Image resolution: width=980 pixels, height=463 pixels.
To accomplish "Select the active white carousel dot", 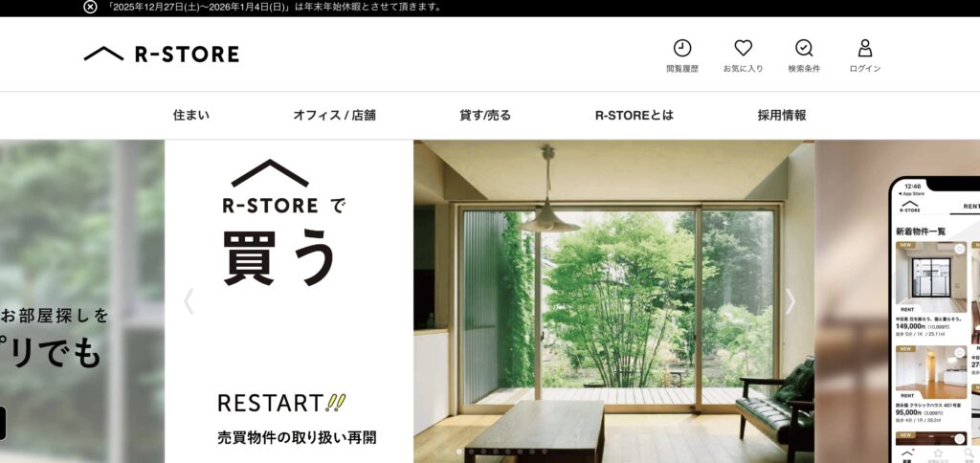I will (459, 452).
